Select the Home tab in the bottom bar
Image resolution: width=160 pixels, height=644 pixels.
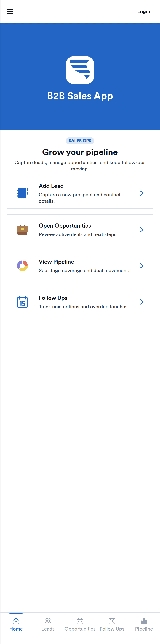click(x=16, y=624)
